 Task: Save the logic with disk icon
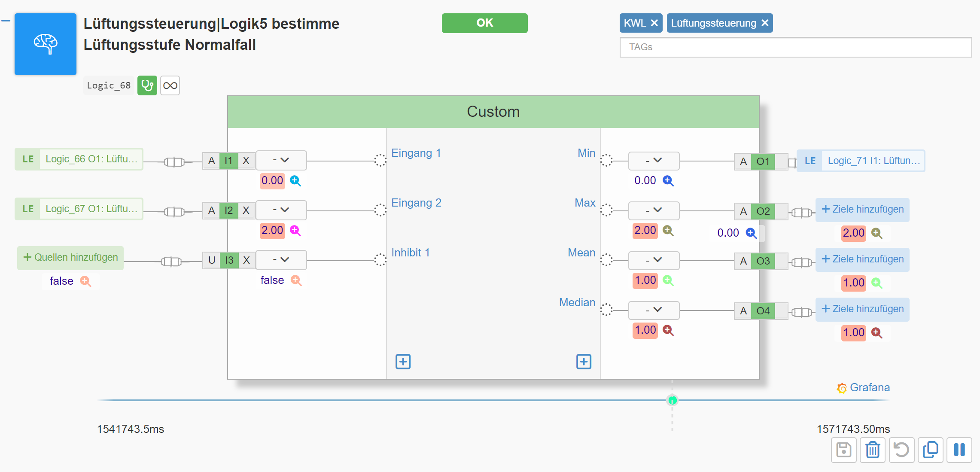tap(844, 450)
